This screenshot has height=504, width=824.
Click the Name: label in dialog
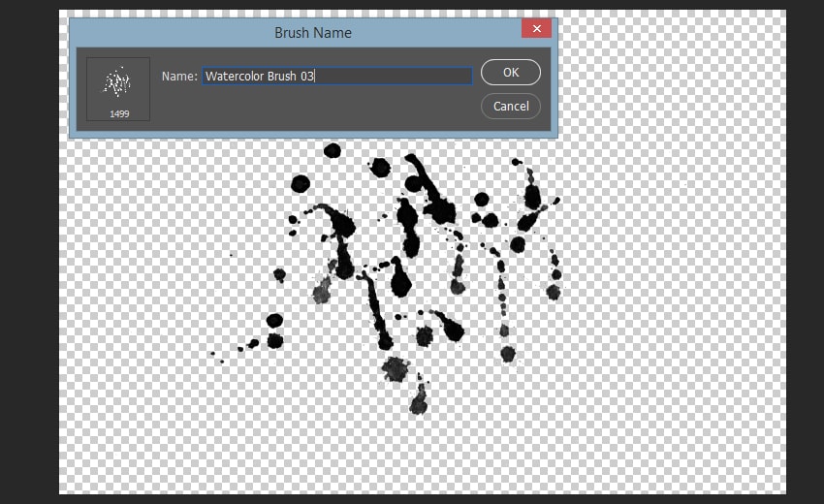[x=179, y=76]
